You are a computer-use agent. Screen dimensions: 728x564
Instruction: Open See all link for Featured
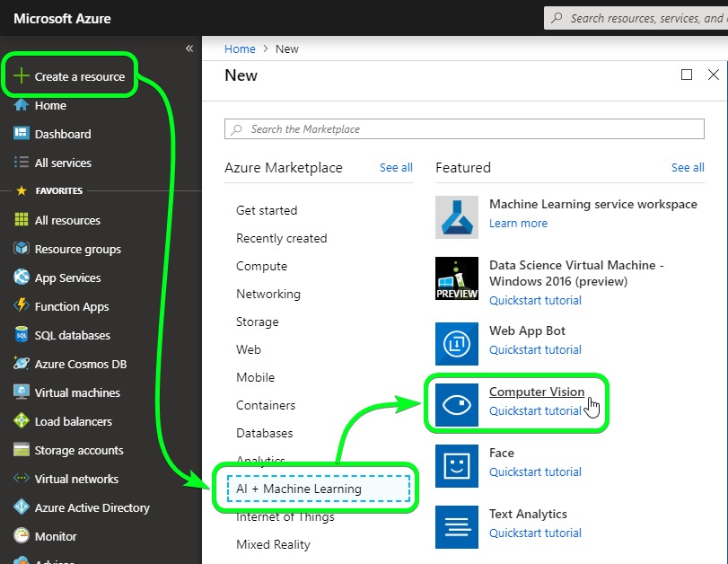[x=687, y=168]
